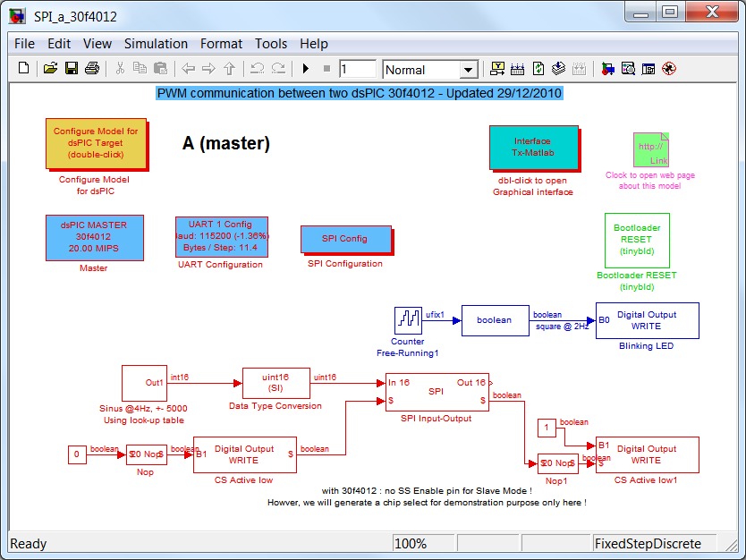
Task: Select the Bootloader RESET tinybld block
Action: point(637,241)
